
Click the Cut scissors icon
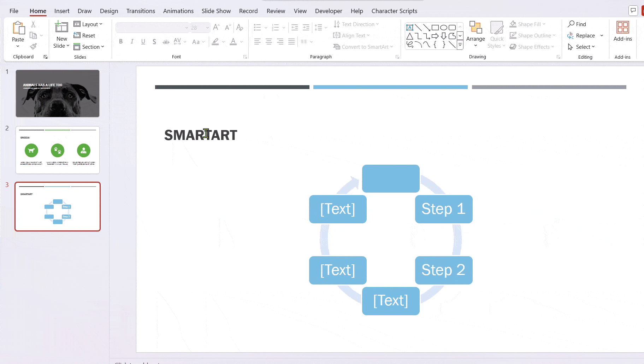(34, 23)
